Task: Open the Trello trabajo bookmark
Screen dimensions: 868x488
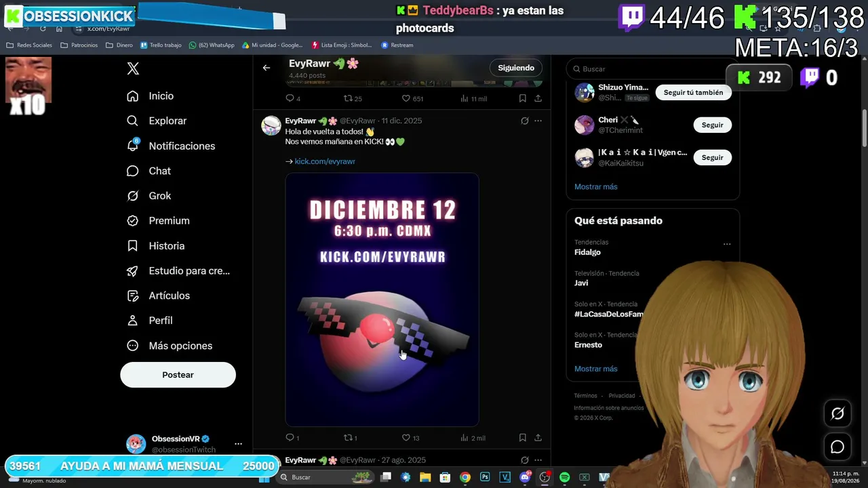Action: pos(161,45)
